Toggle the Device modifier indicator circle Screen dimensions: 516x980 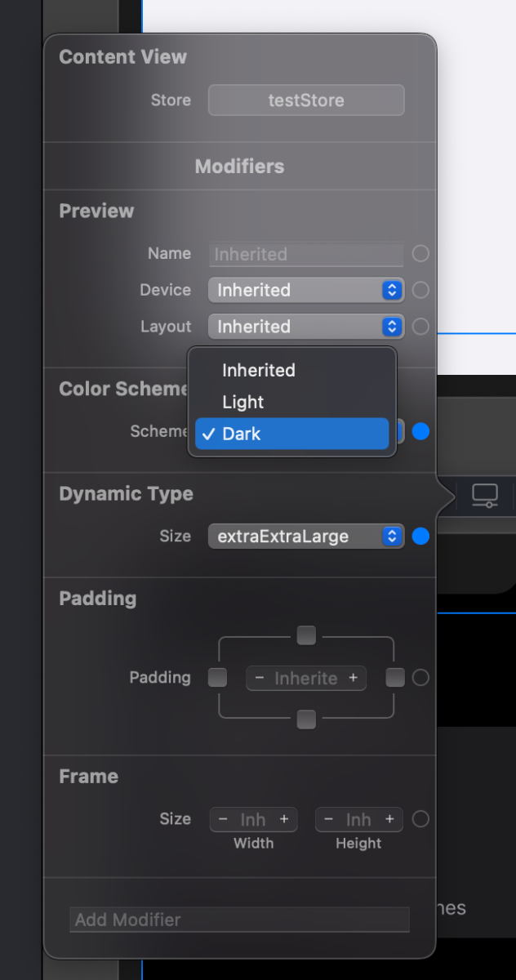(x=420, y=290)
